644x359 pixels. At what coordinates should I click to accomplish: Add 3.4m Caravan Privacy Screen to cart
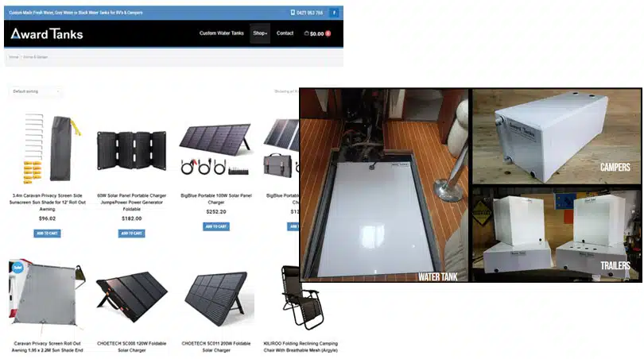click(47, 234)
